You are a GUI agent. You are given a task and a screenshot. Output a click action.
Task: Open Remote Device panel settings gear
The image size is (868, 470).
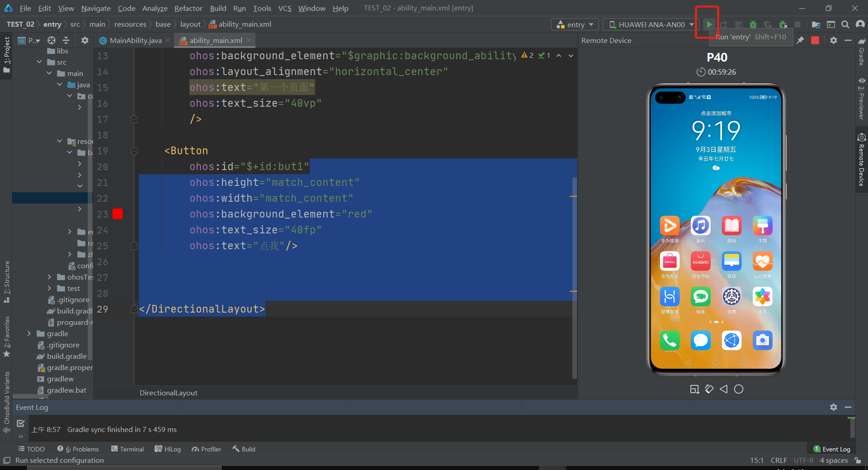(x=834, y=40)
